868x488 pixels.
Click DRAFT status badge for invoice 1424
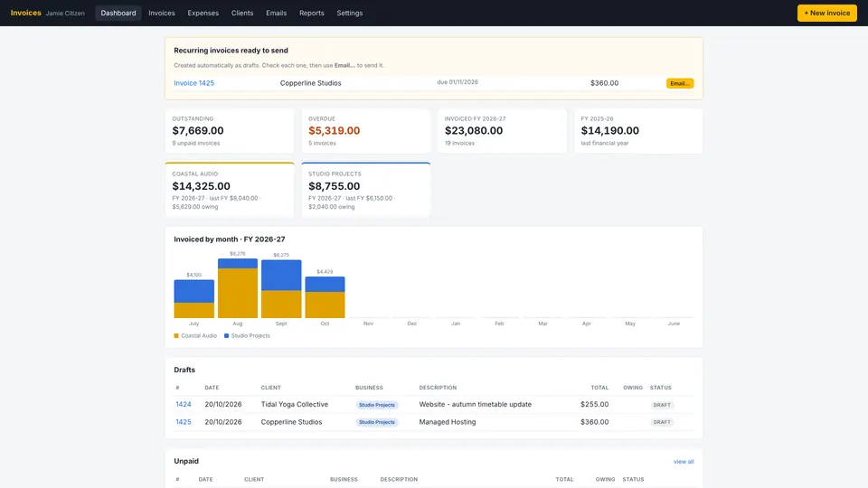662,405
